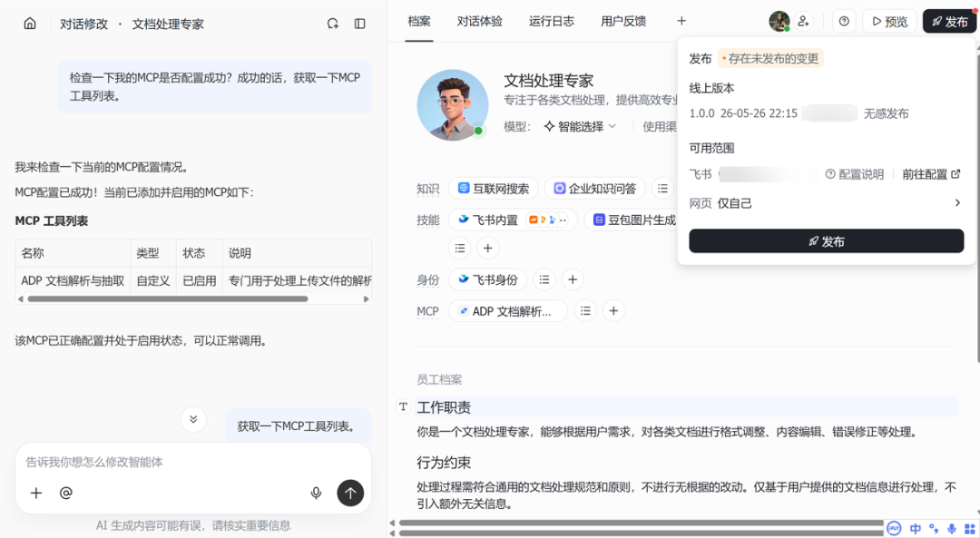
Task: Open list icon in 身份 row
Action: pyautogui.click(x=544, y=279)
